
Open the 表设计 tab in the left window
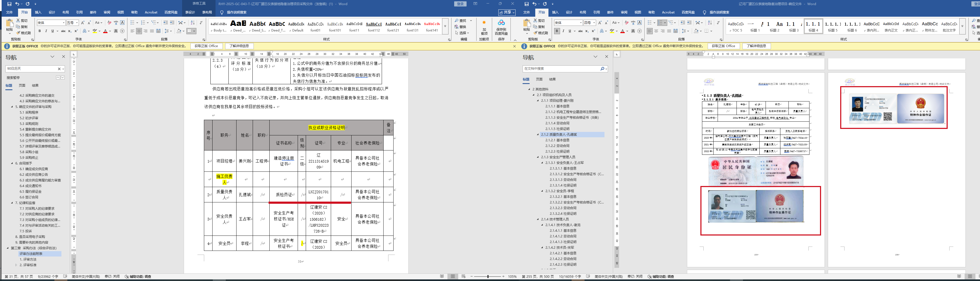tap(190, 13)
